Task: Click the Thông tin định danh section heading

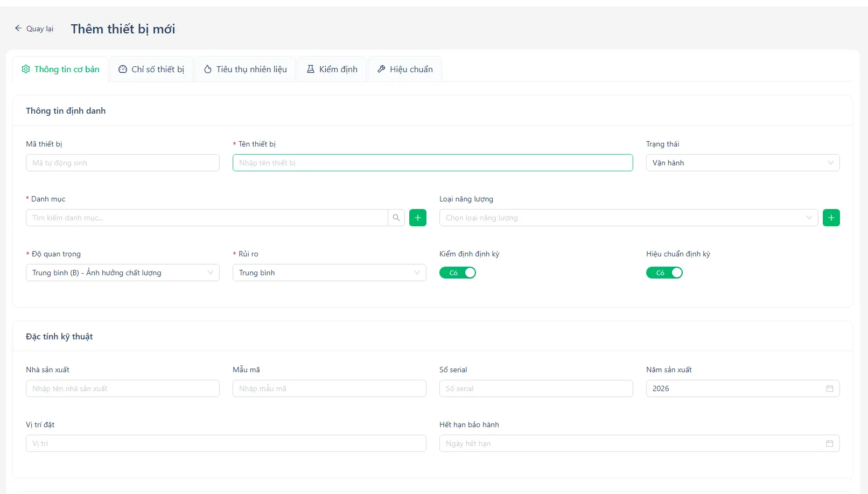Action: point(66,110)
